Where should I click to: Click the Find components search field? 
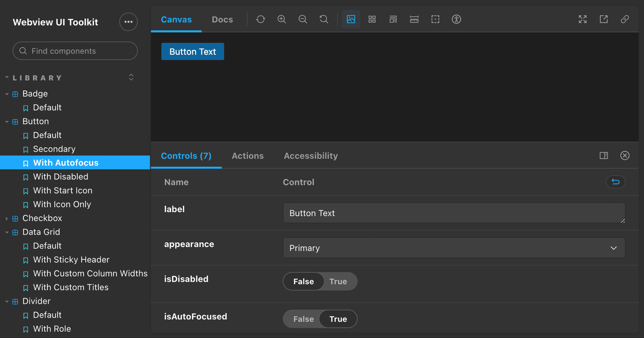point(75,51)
